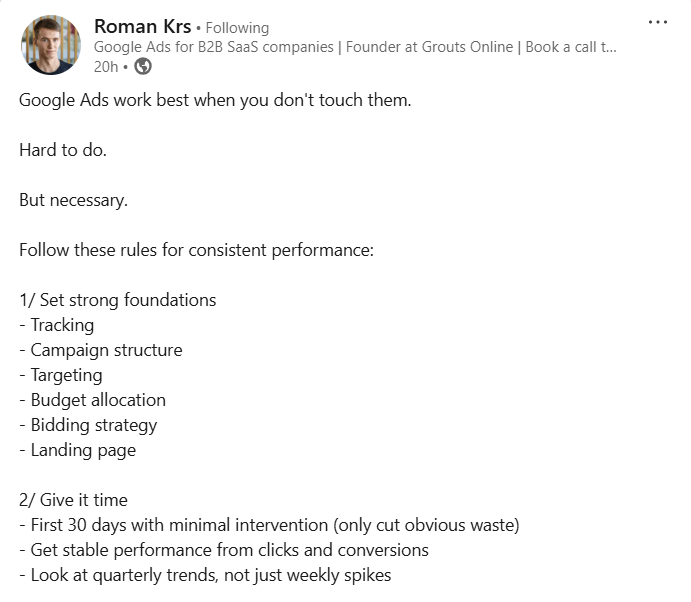691x602 pixels.
Task: Open the post's three-dot more options menu
Action: tap(657, 22)
